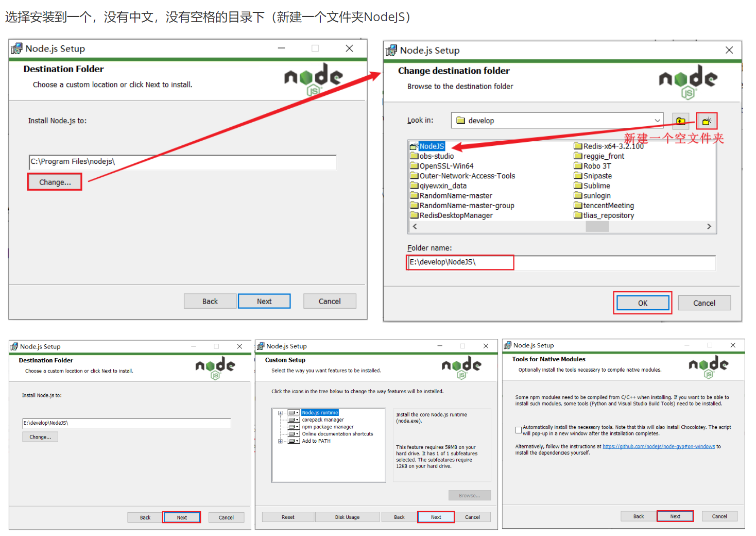Screen dimensions: 756x536
Task: Click the up-one-level folder icon beside Look in
Action: (x=680, y=121)
